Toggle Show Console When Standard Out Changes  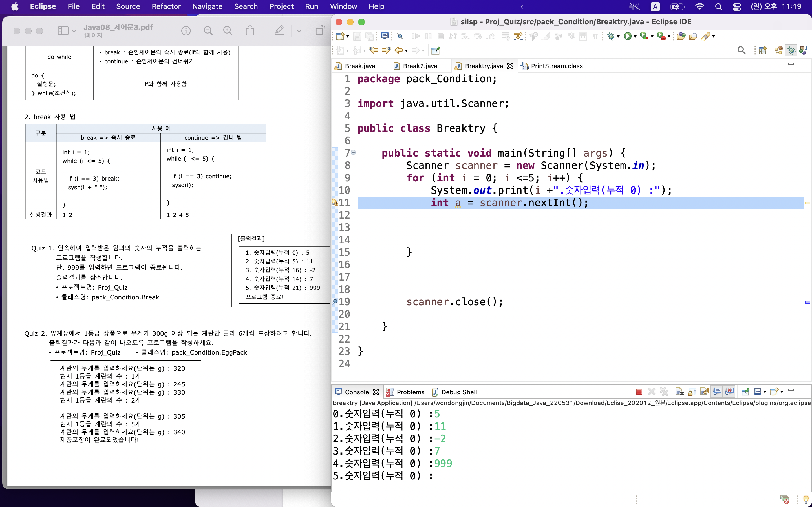(x=717, y=392)
